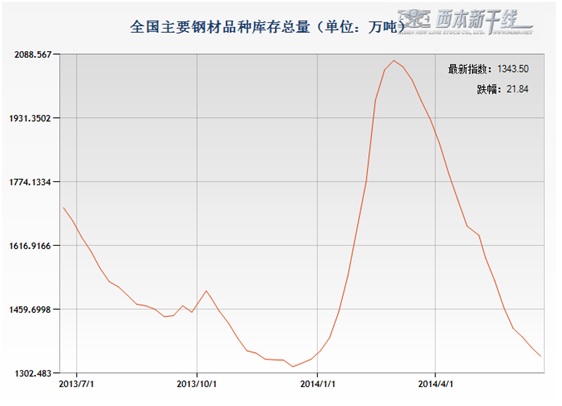562x406 pixels.
Task: Click the line's starting point at left edge
Action: (x=63, y=207)
